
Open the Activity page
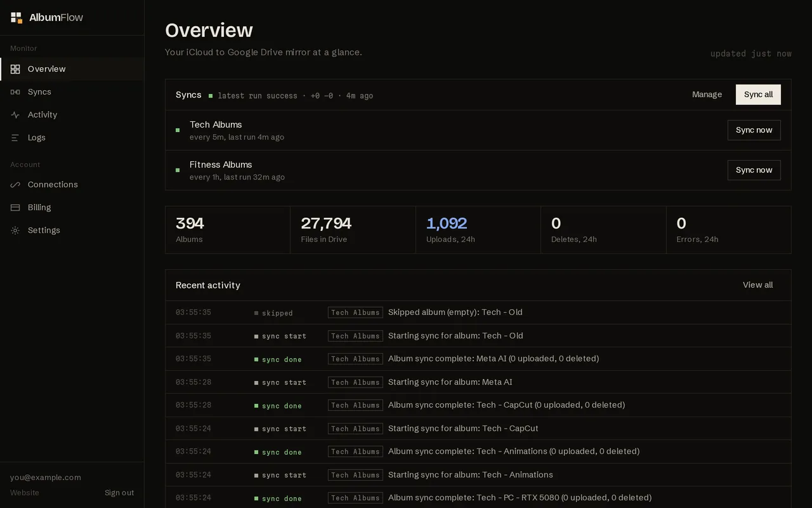(x=72, y=115)
